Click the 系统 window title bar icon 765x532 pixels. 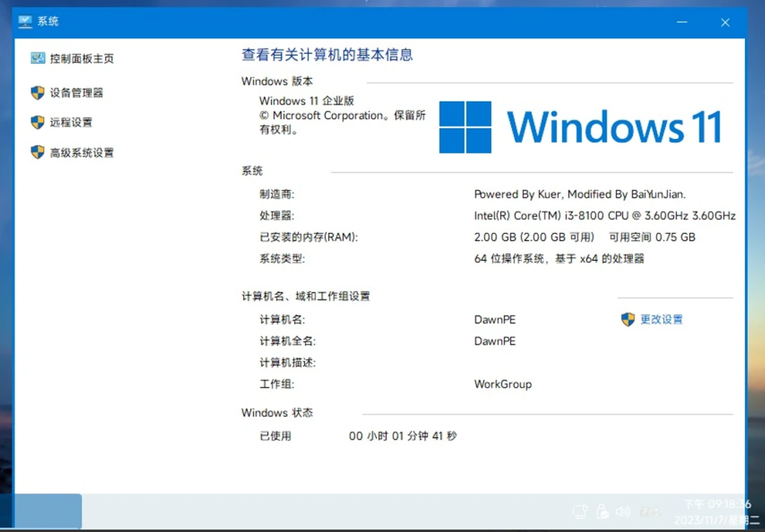(x=25, y=22)
